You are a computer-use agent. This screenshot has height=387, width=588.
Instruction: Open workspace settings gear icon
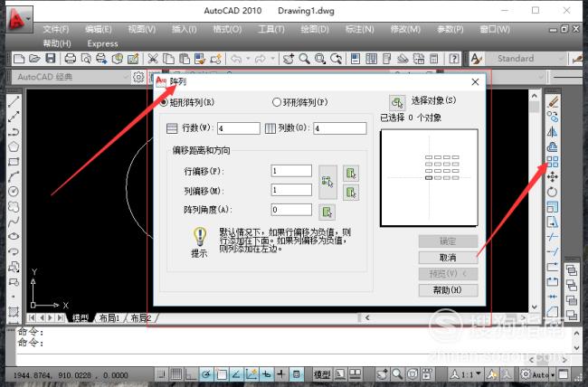click(x=138, y=77)
